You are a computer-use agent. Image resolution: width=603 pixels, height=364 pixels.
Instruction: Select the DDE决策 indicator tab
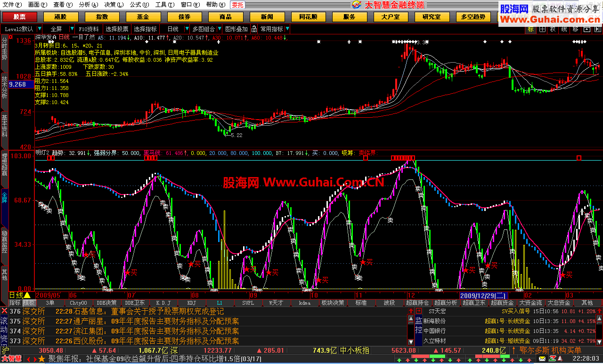tap(106, 303)
